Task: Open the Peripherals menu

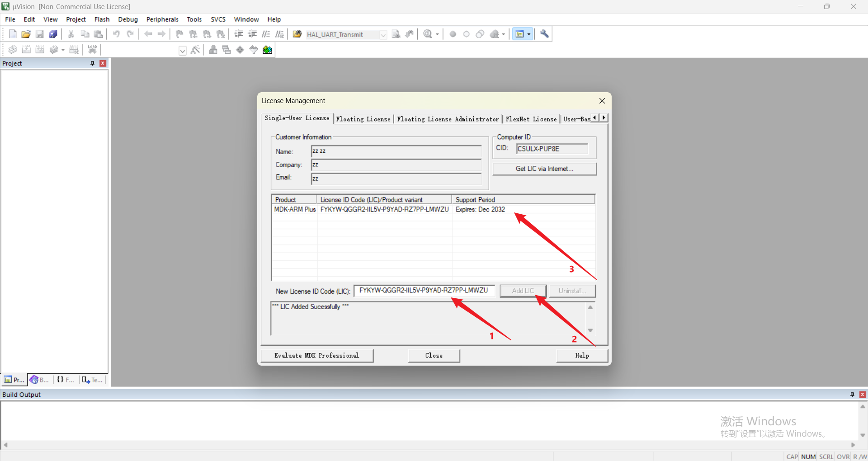Action: (x=162, y=19)
